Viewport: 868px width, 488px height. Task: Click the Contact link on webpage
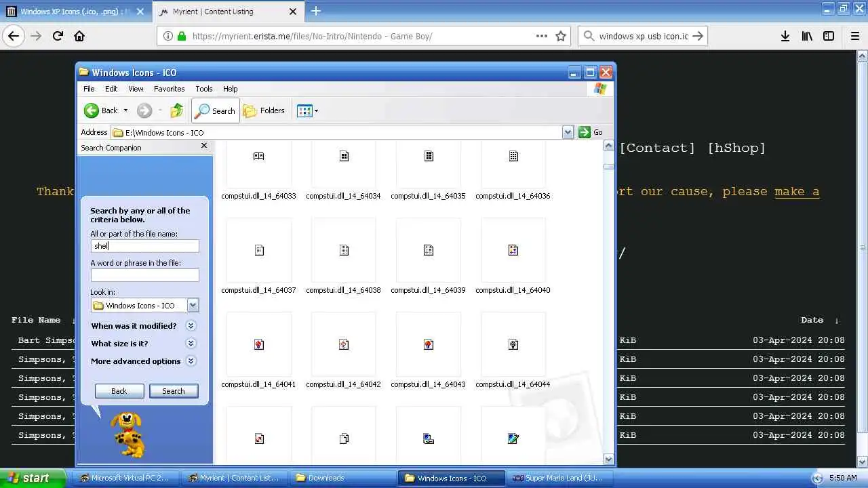point(657,148)
